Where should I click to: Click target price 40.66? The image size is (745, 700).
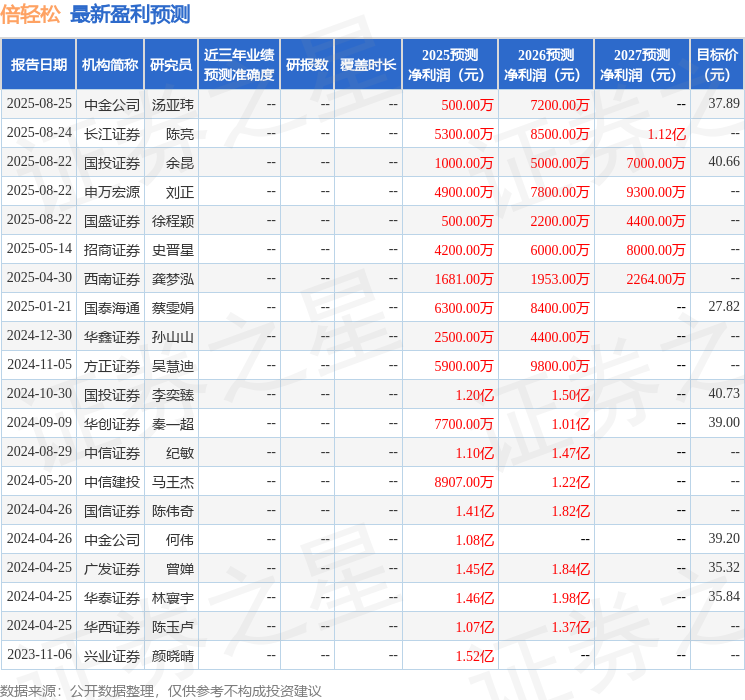pyautogui.click(x=724, y=162)
